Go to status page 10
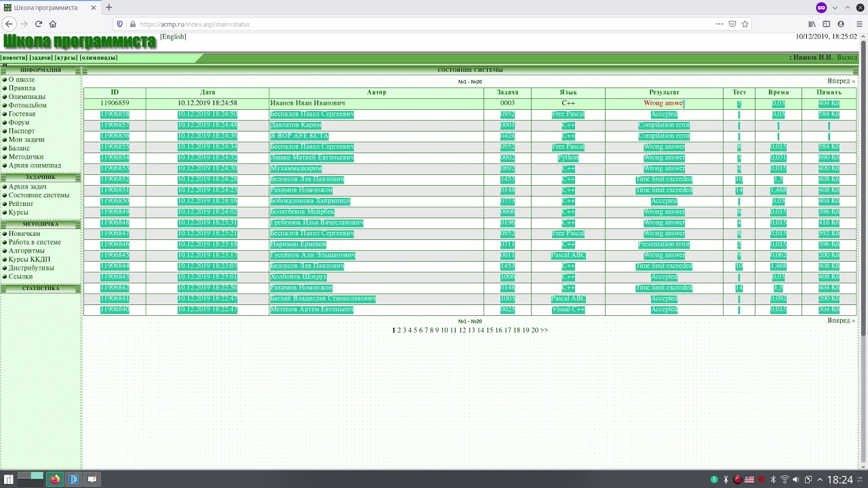Viewport: 868px width, 488px height. pyautogui.click(x=444, y=330)
